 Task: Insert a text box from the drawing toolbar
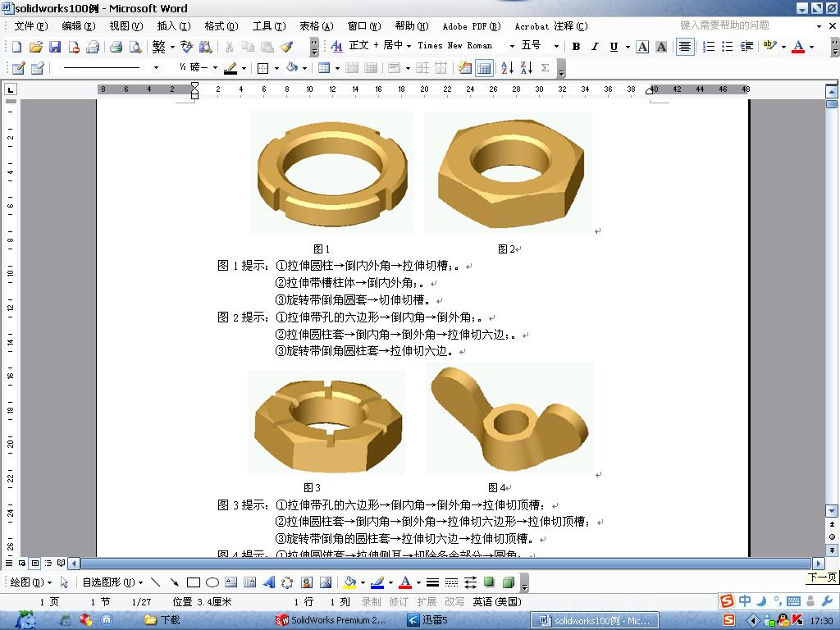click(231, 582)
